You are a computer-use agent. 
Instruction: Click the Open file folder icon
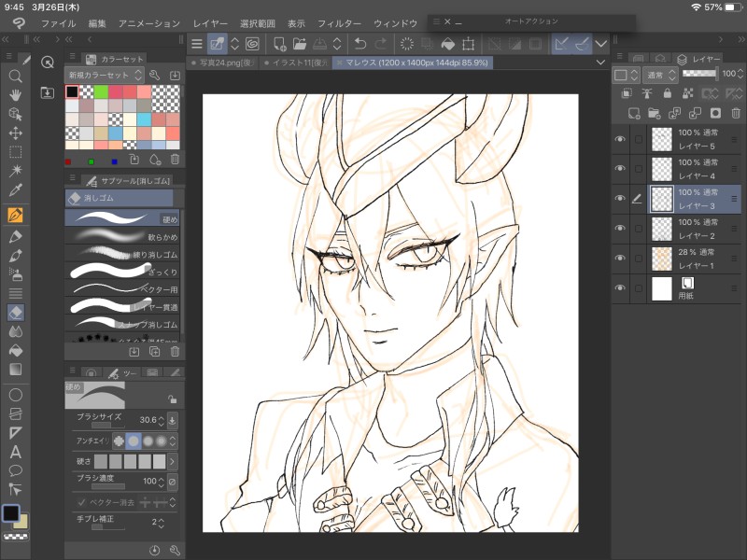[299, 44]
